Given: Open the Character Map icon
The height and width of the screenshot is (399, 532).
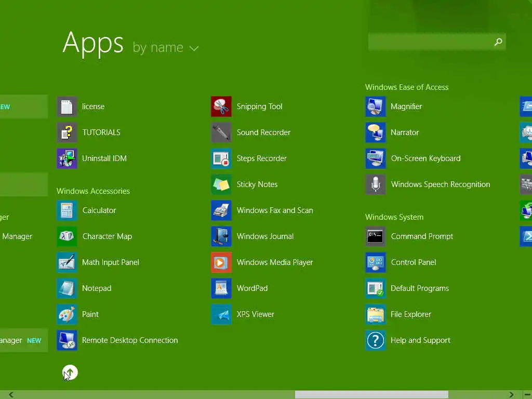Looking at the screenshot, I should coord(67,236).
